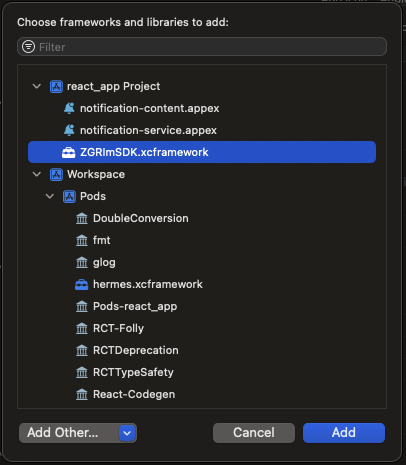Viewport: 406px width, 465px height.
Task: Click the hermes.xcframework toolbox icon
Action: (82, 284)
